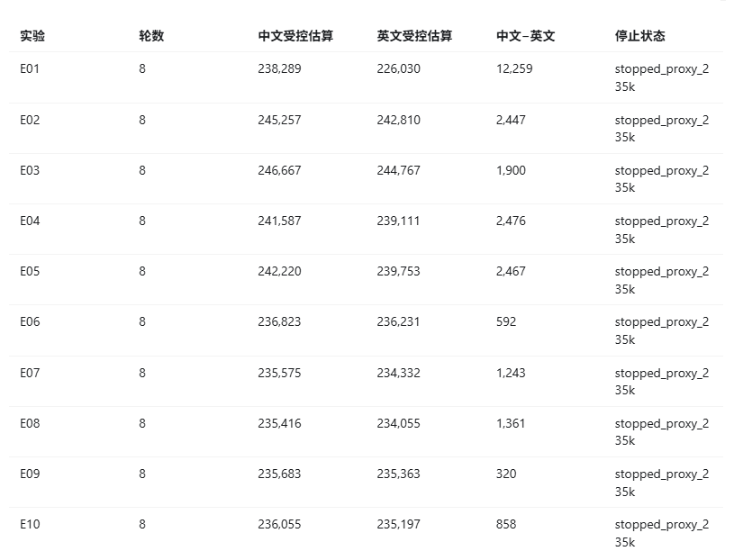Select the 中文受控估算 column header

coord(295,36)
